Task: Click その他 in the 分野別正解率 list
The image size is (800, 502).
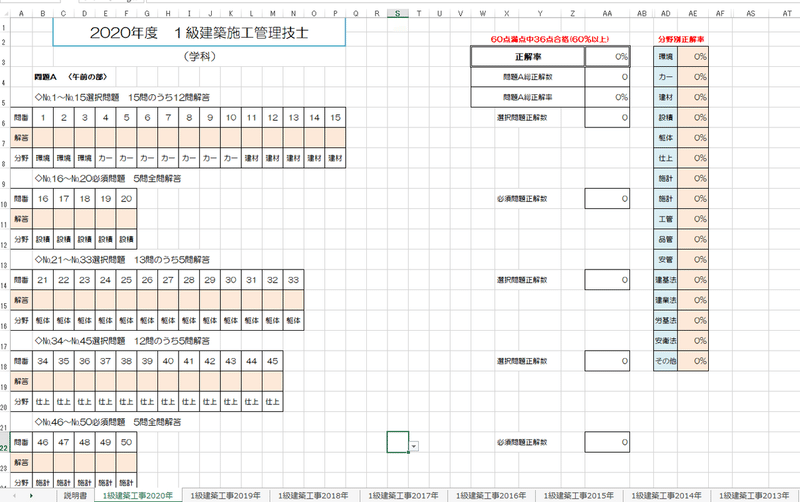Action: (666, 361)
